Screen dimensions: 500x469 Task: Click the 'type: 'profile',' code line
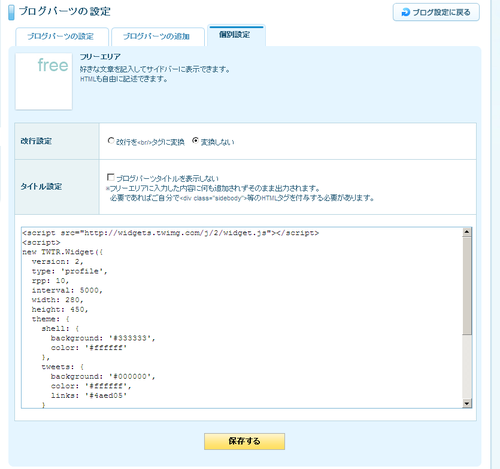(x=70, y=271)
